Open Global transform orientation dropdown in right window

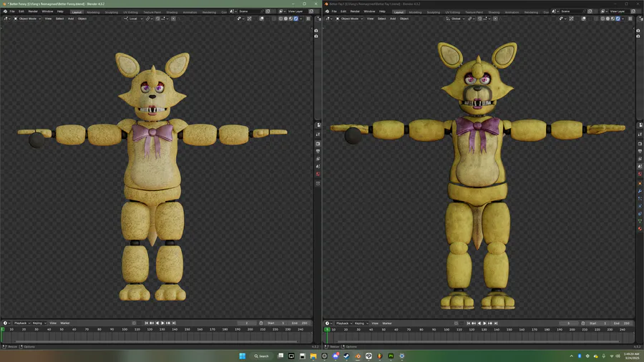click(456, 19)
